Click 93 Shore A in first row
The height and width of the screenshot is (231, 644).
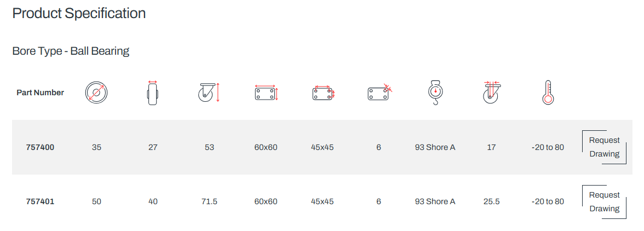(x=435, y=147)
